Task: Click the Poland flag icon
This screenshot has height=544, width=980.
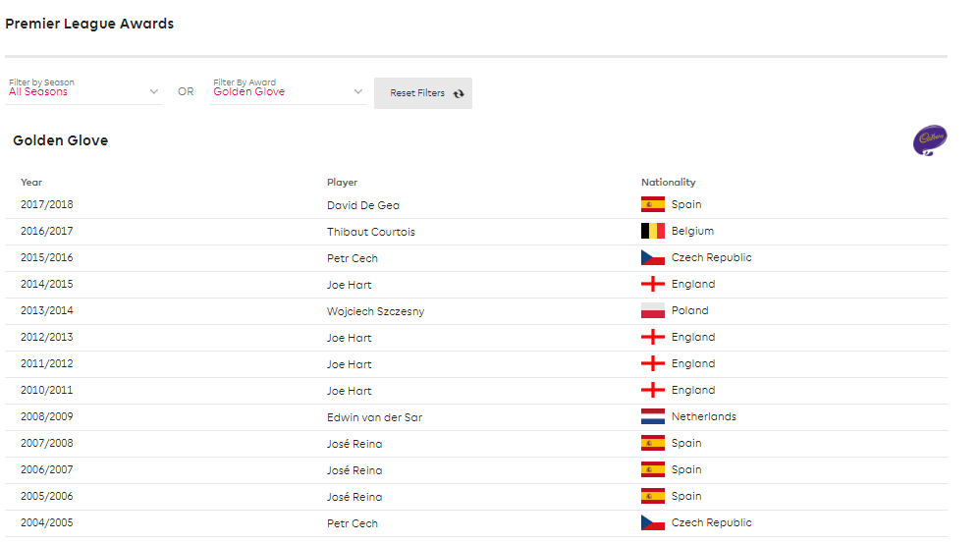Action: click(652, 310)
